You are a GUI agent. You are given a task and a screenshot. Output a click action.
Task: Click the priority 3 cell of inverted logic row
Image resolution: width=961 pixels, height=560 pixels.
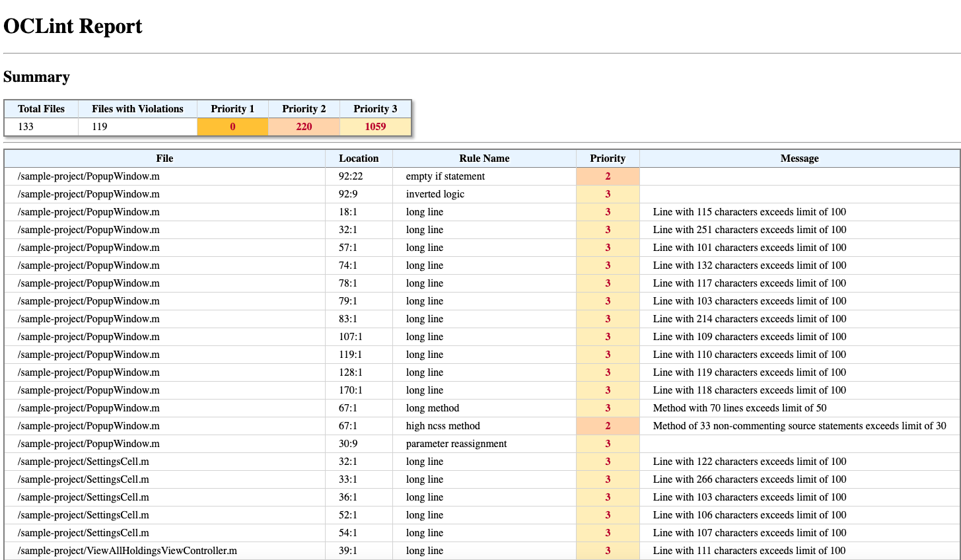[x=608, y=194]
